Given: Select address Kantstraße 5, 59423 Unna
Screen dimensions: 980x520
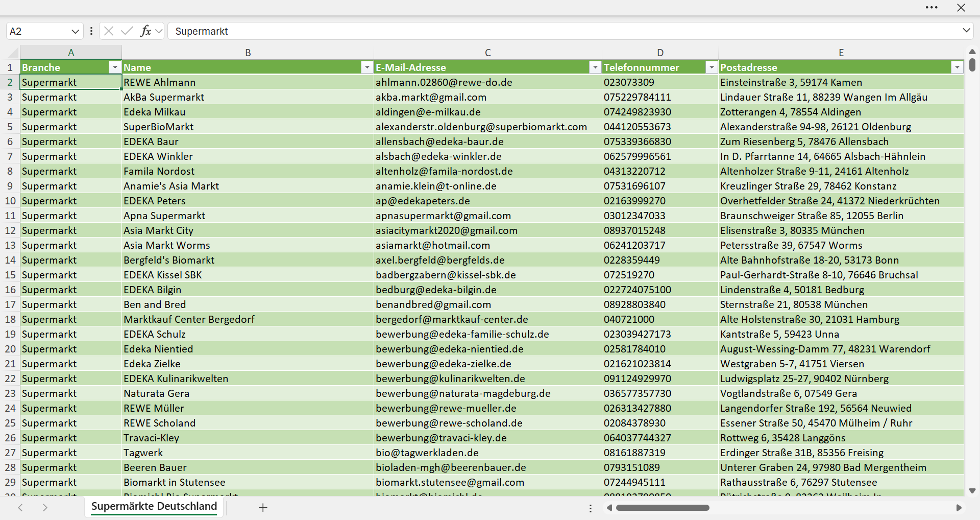Looking at the screenshot, I should pyautogui.click(x=841, y=334).
